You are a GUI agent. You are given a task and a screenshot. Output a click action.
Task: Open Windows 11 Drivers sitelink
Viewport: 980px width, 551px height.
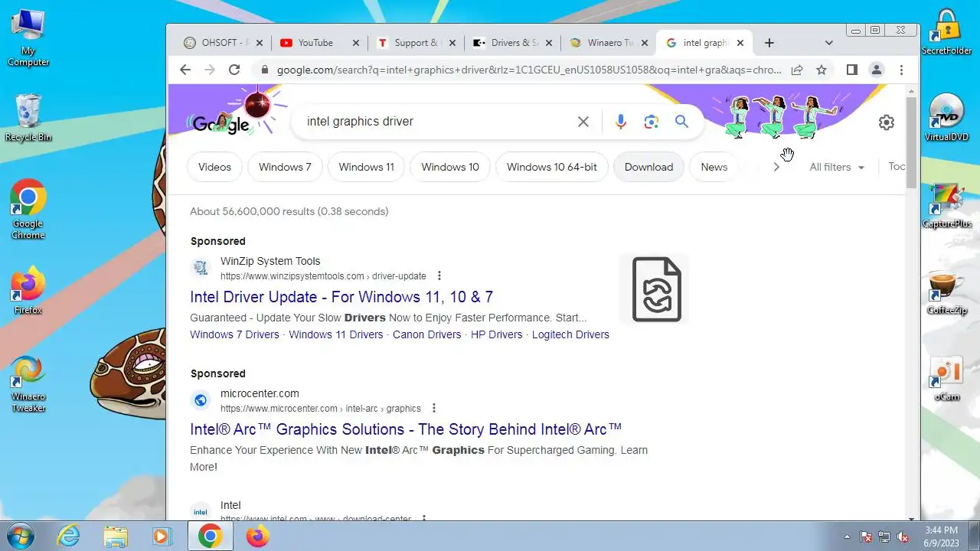[x=335, y=334]
